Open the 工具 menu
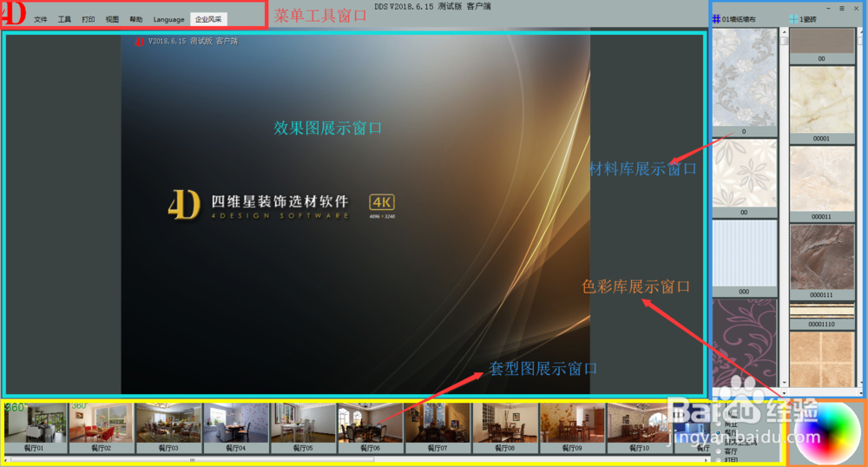Image resolution: width=868 pixels, height=467 pixels. click(64, 19)
